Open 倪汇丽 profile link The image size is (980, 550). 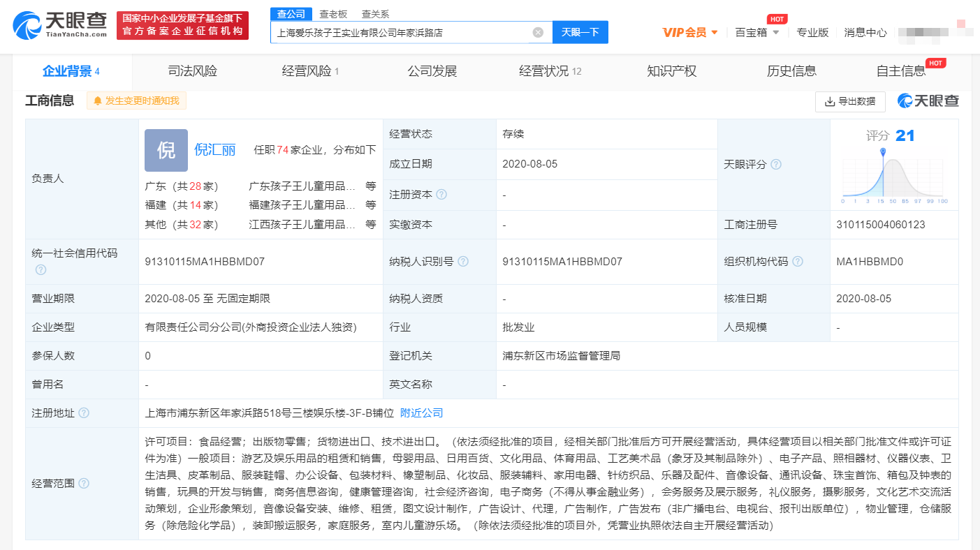pyautogui.click(x=214, y=150)
